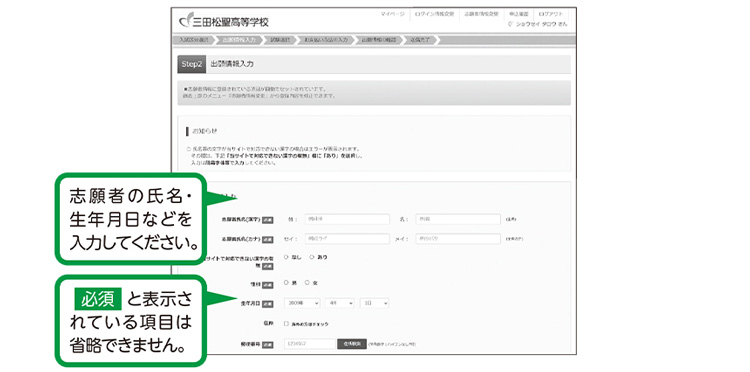Click the 名 kanji name field
The height and width of the screenshot is (372, 750).
coord(458,219)
